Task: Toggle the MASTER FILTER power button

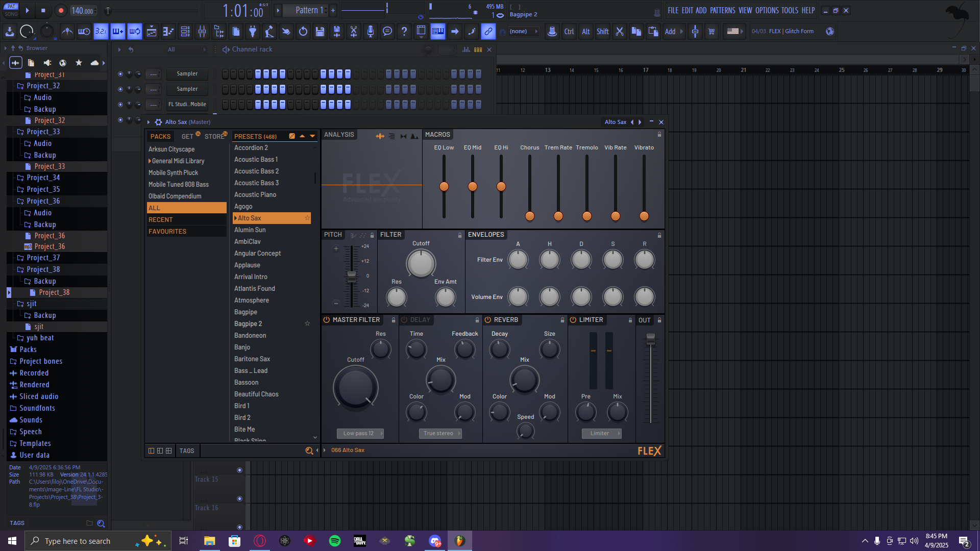Action: (x=327, y=320)
